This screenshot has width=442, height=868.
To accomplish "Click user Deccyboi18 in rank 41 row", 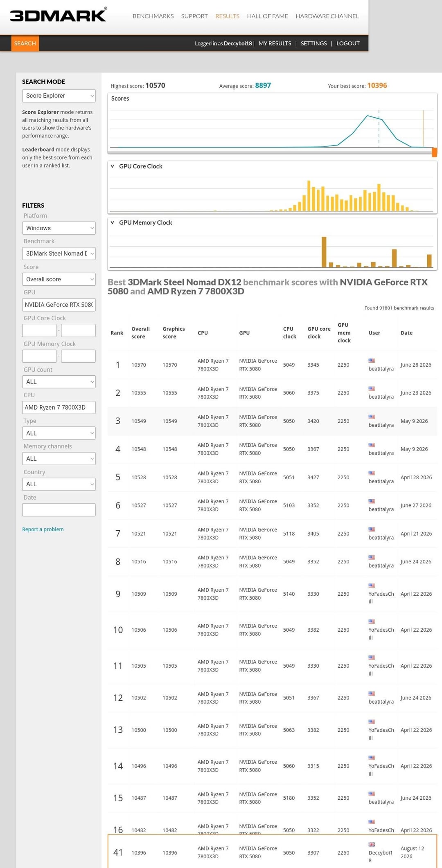I will coord(381,857).
